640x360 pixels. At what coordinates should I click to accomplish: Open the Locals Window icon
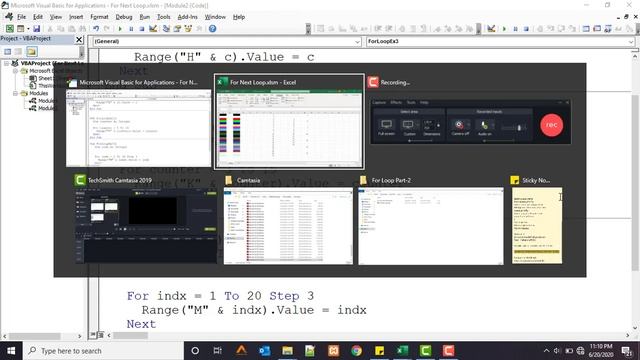pos(586,29)
